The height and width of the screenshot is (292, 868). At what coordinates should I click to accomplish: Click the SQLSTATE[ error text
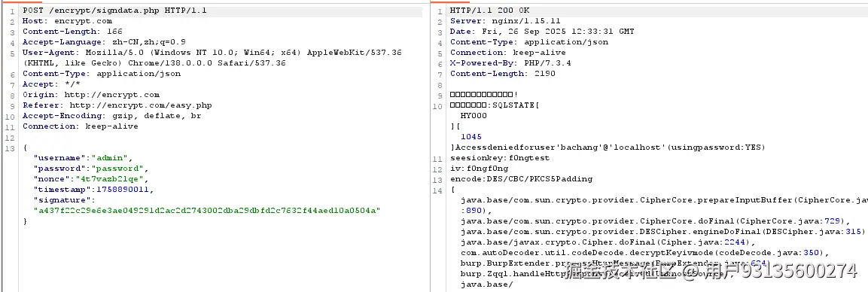point(516,105)
